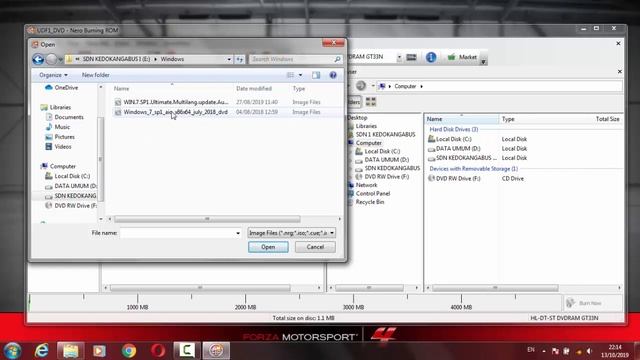Click the Windows folder in address path
The height and width of the screenshot is (360, 640).
(x=172, y=59)
